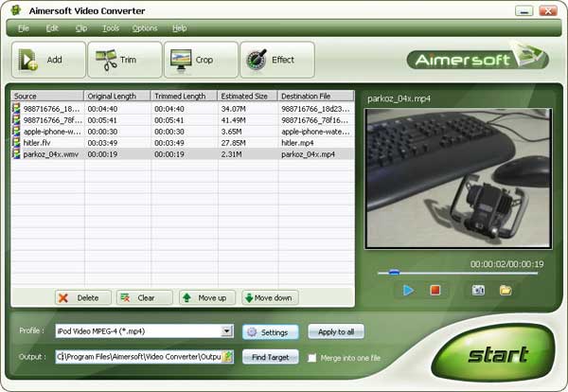The image size is (568, 392).
Task: Click original length 00:05:41
Action: pos(102,120)
